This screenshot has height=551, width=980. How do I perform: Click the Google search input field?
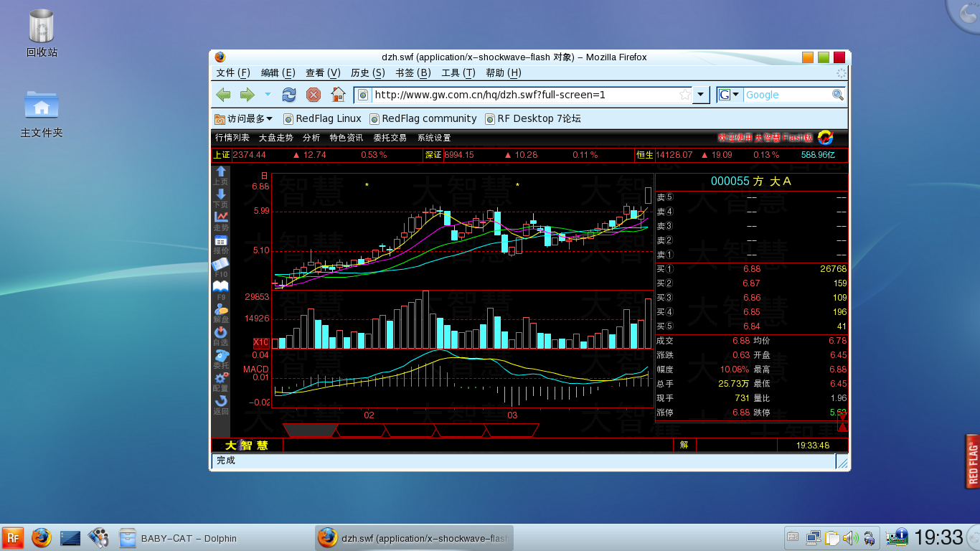786,95
